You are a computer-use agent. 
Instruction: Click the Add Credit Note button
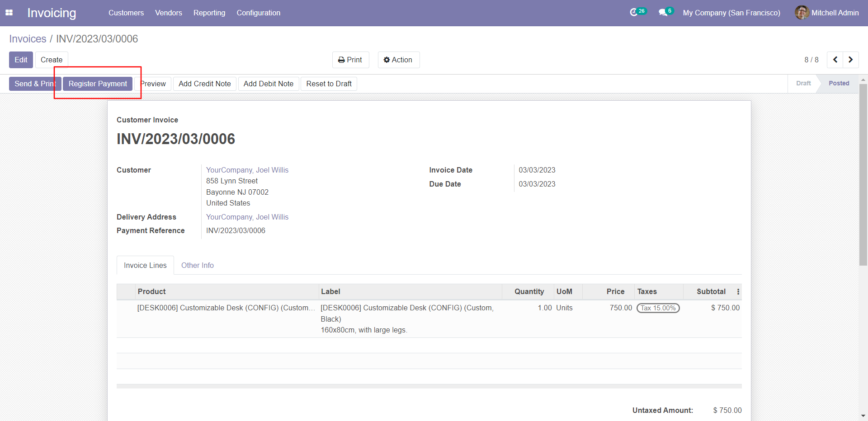tap(204, 84)
